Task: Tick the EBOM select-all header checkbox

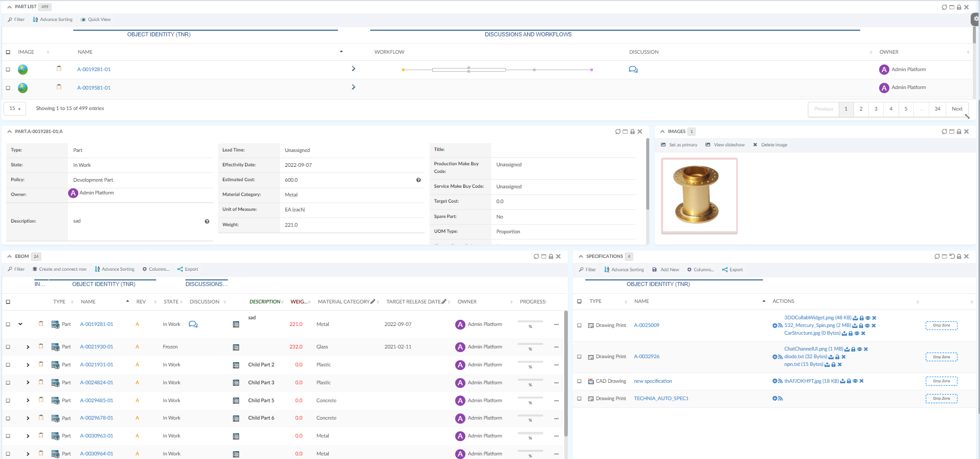Action: tap(8, 302)
